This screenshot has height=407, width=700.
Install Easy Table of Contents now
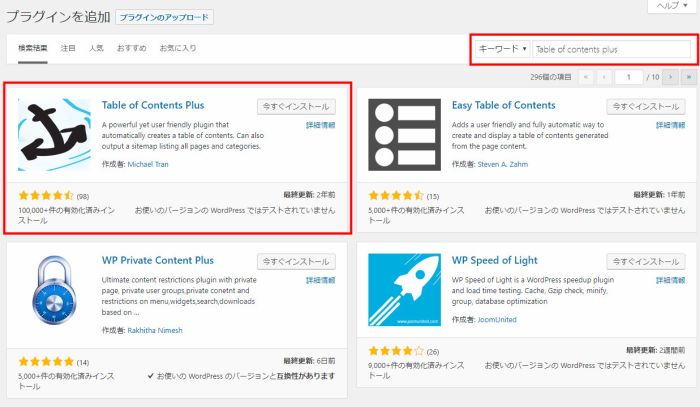(646, 107)
